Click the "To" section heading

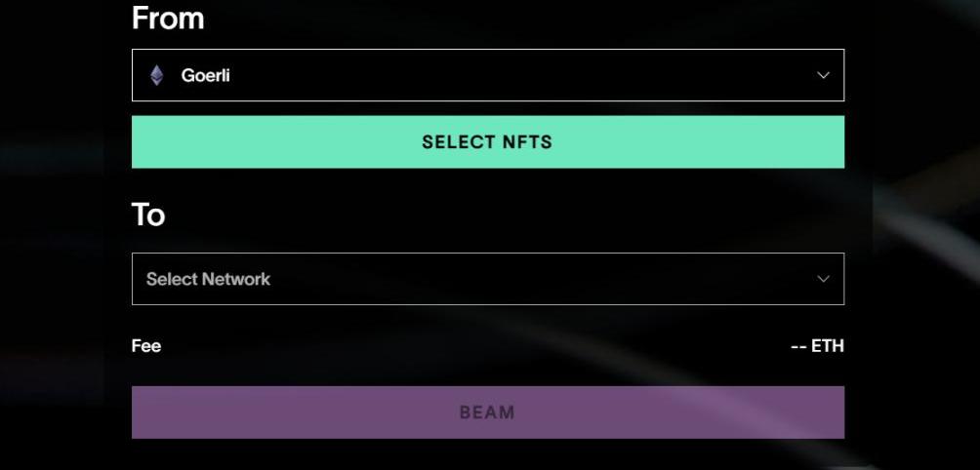click(148, 215)
